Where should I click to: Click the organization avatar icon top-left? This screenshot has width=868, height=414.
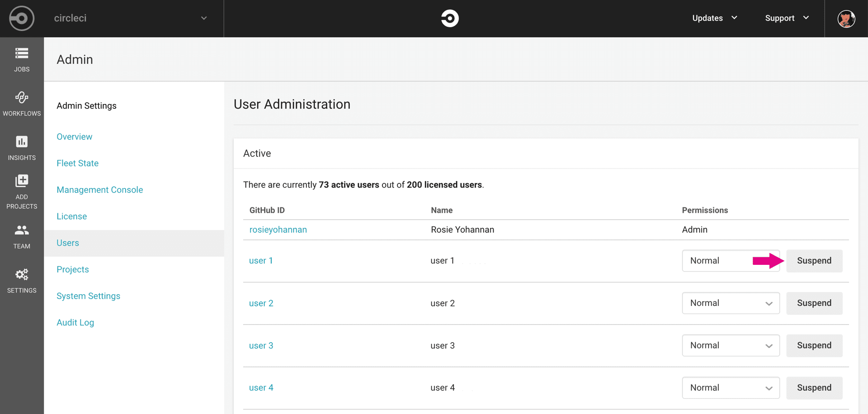coord(22,19)
